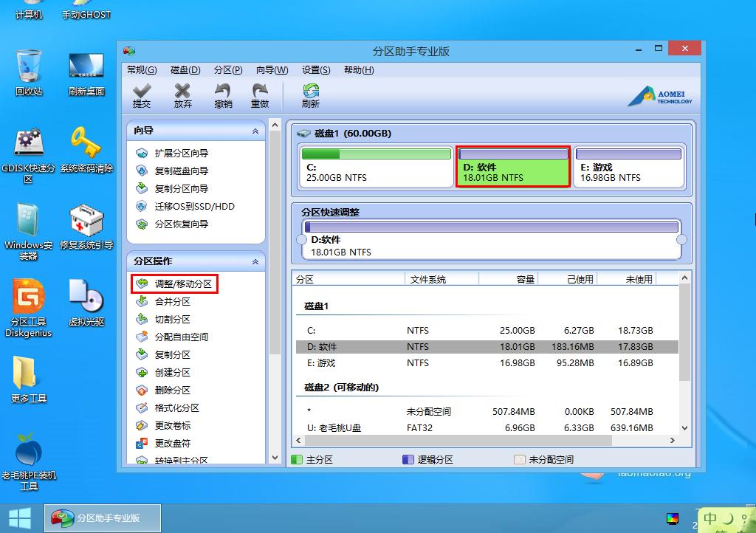The image size is (756, 533).
Task: Click the 放弃 (Discard) toolbar icon
Action: pos(182,95)
